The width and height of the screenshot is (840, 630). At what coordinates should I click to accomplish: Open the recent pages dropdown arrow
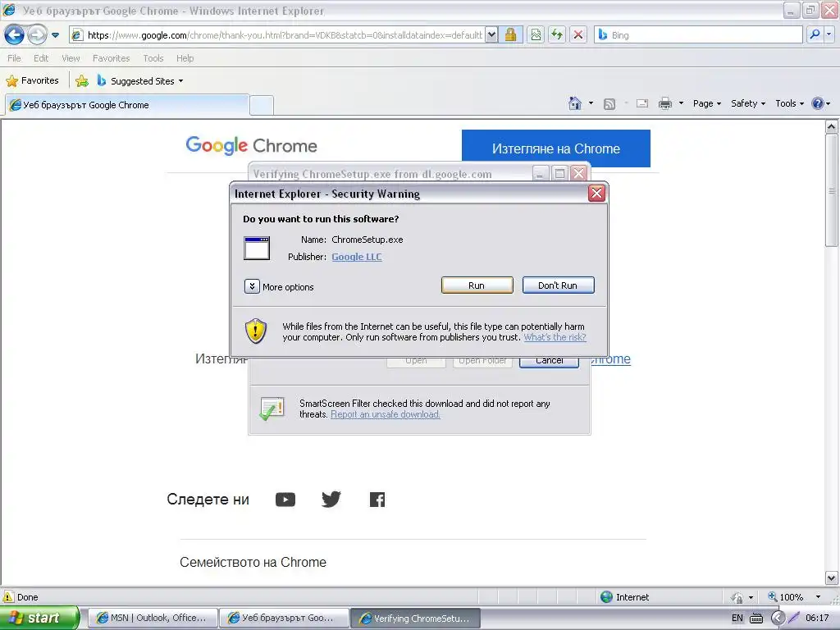pos(55,35)
